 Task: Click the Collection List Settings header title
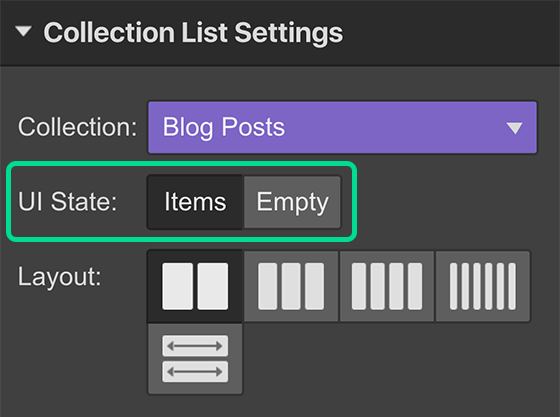tap(193, 33)
